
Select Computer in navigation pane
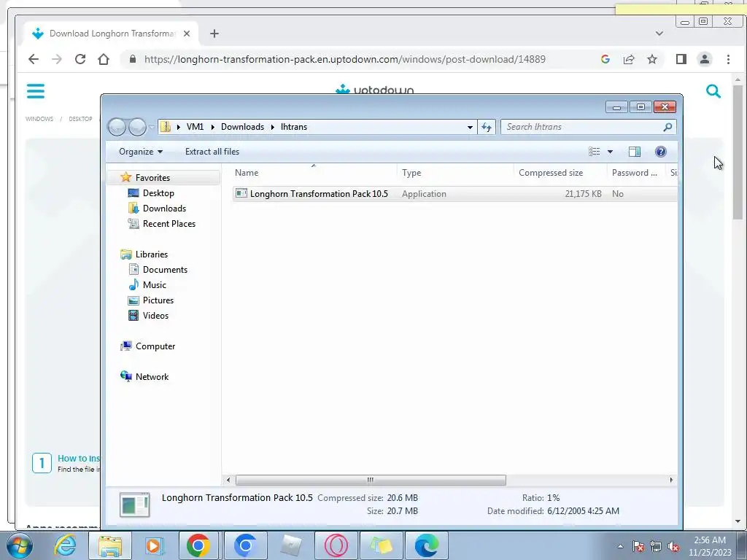[155, 346]
